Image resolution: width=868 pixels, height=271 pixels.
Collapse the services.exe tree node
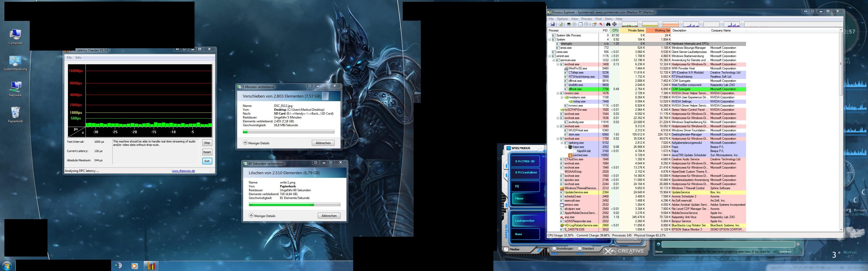coord(554,60)
